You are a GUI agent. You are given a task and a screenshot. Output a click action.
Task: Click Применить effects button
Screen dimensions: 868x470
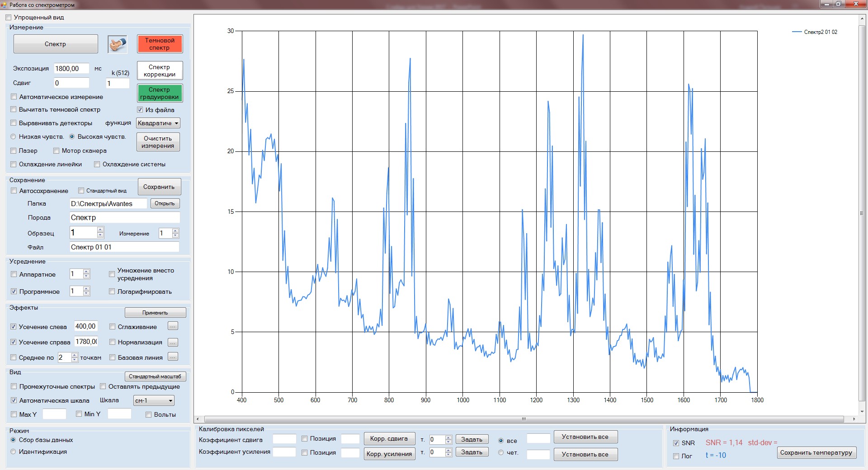point(155,313)
